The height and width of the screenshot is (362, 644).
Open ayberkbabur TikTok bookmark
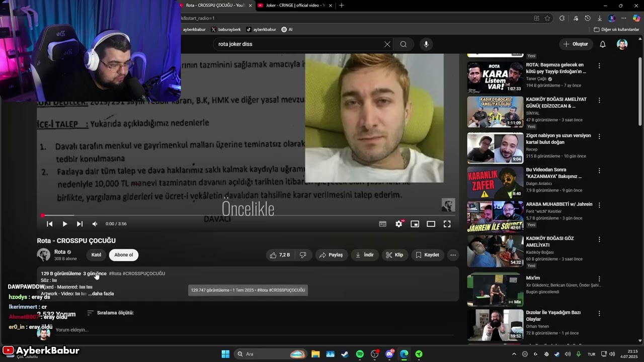click(261, 30)
